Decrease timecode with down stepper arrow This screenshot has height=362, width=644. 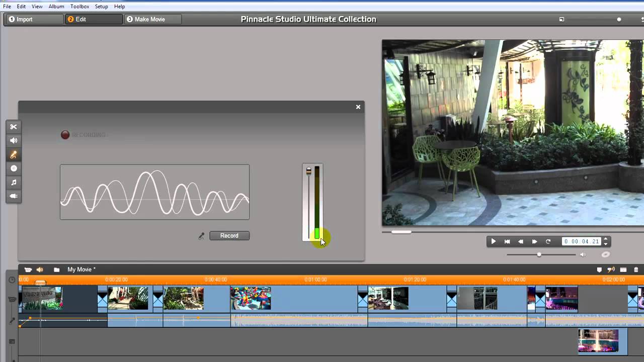click(x=606, y=244)
